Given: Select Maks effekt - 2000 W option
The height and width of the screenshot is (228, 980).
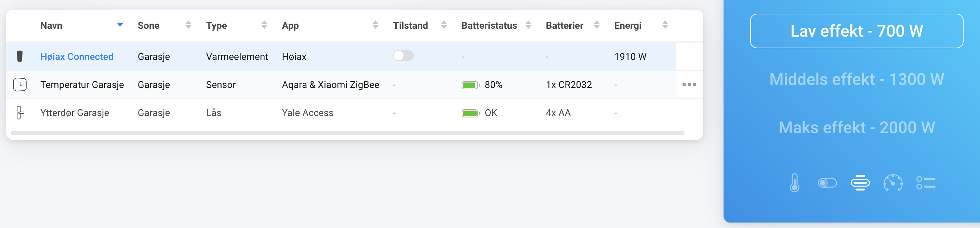Looking at the screenshot, I should pos(856,127).
